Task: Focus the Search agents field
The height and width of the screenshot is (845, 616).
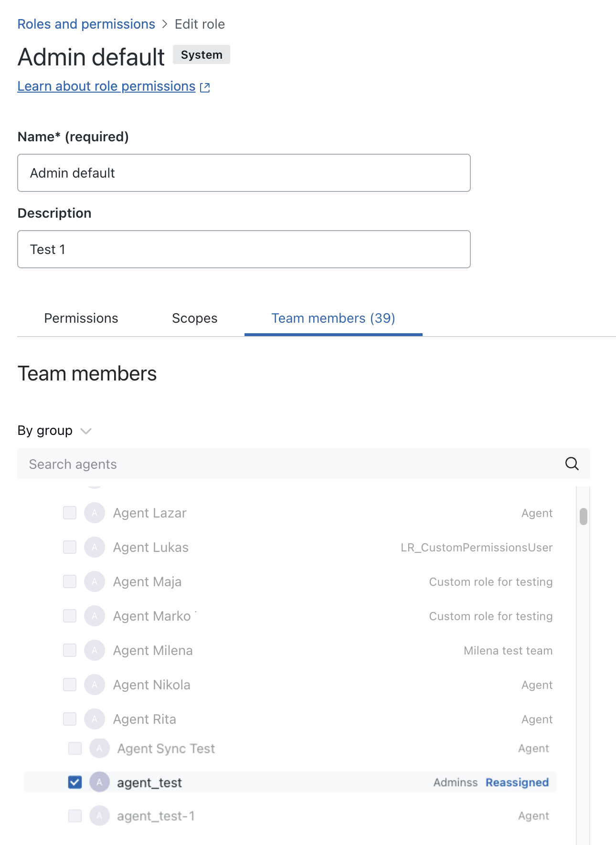Action: (x=291, y=464)
